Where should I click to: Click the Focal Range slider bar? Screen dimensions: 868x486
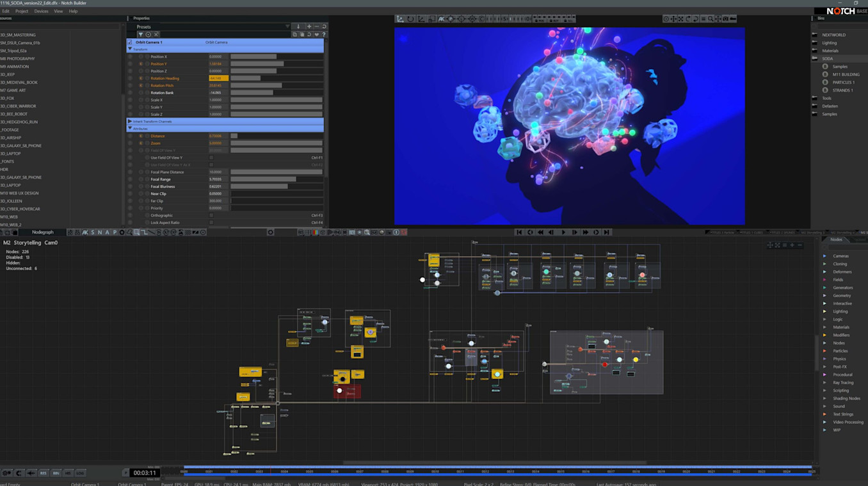(276, 179)
